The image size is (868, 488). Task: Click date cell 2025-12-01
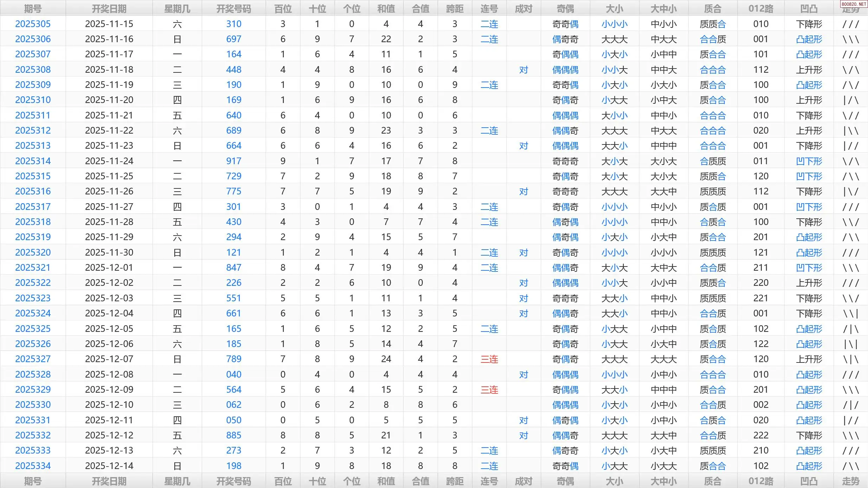click(x=109, y=268)
